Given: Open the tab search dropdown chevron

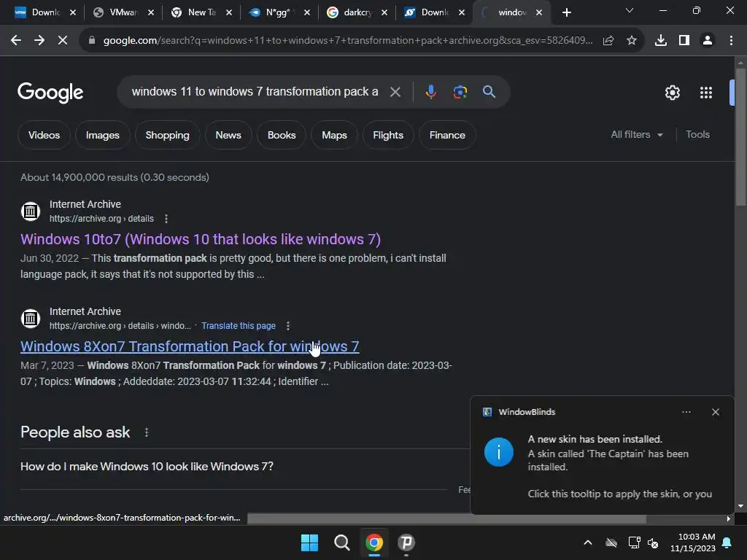Looking at the screenshot, I should (630, 10).
